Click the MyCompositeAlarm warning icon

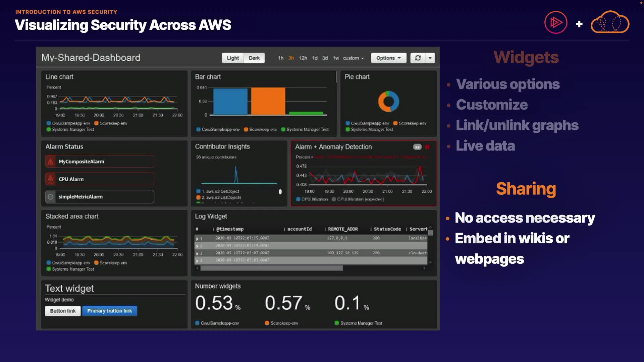point(51,162)
